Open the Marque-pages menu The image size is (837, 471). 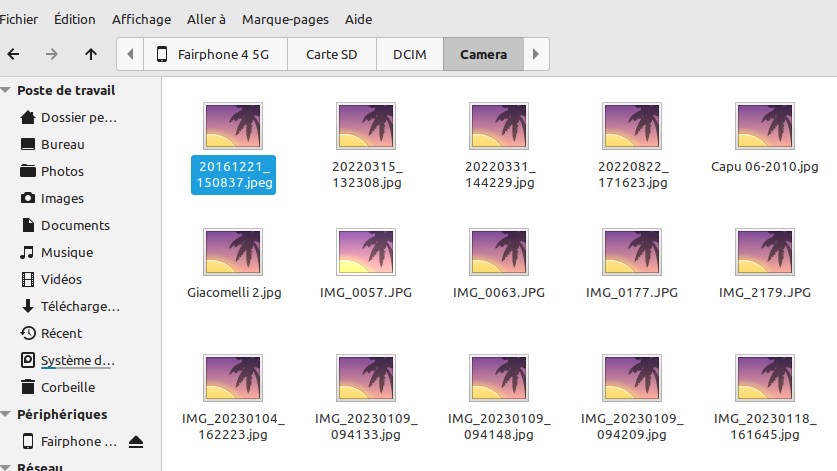(x=285, y=19)
